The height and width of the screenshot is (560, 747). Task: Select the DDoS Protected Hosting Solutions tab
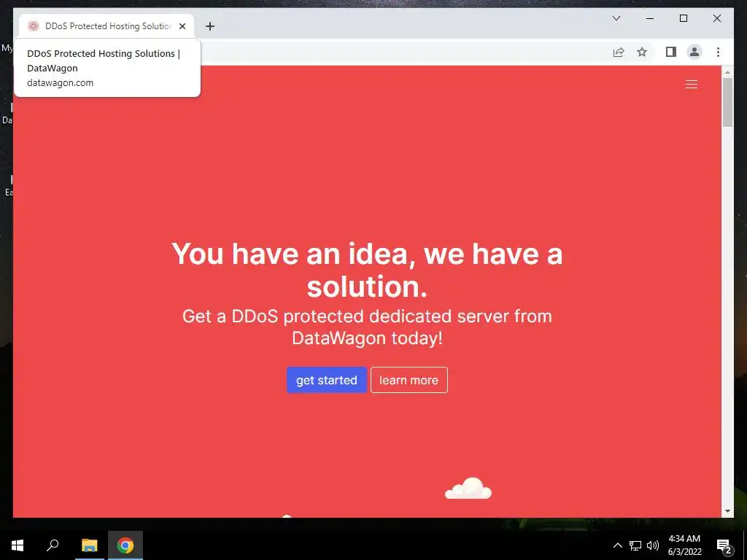click(x=107, y=26)
